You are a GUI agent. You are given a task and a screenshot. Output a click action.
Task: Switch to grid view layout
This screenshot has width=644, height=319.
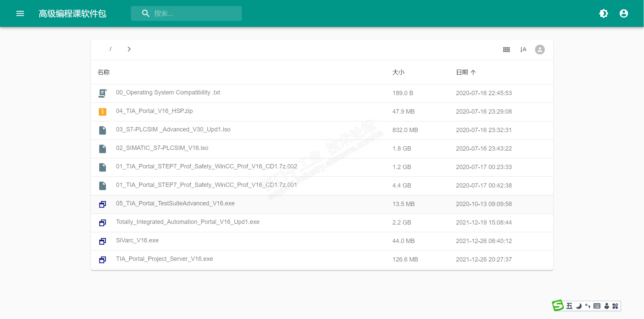tap(506, 50)
